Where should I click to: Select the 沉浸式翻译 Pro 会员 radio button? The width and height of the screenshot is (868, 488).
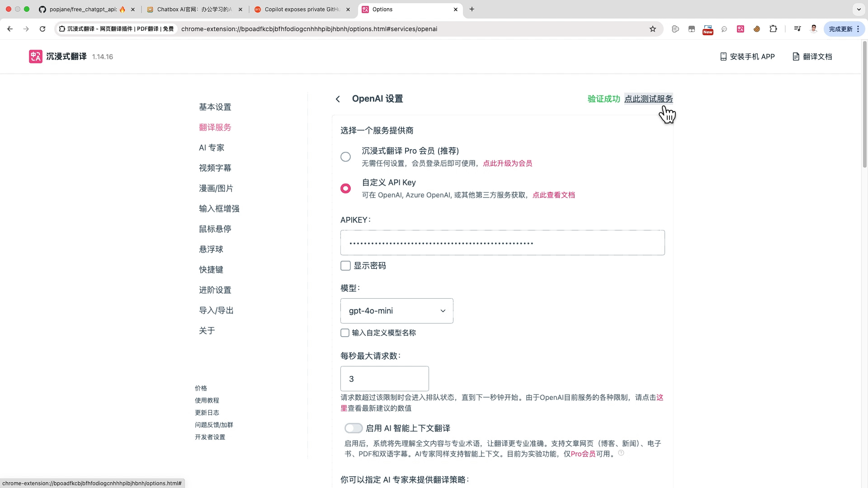coord(345,157)
